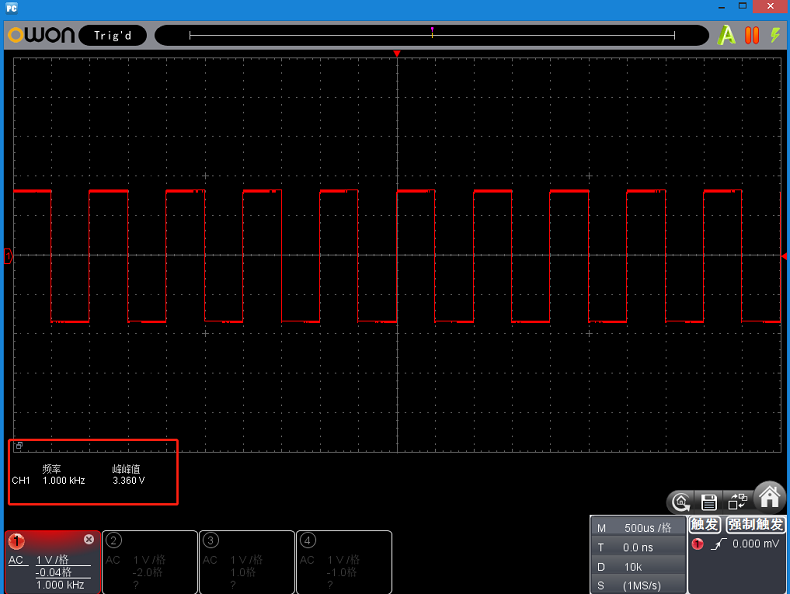The height and width of the screenshot is (594, 790).
Task: Open CH1 AC coupling setting
Action: [x=16, y=560]
